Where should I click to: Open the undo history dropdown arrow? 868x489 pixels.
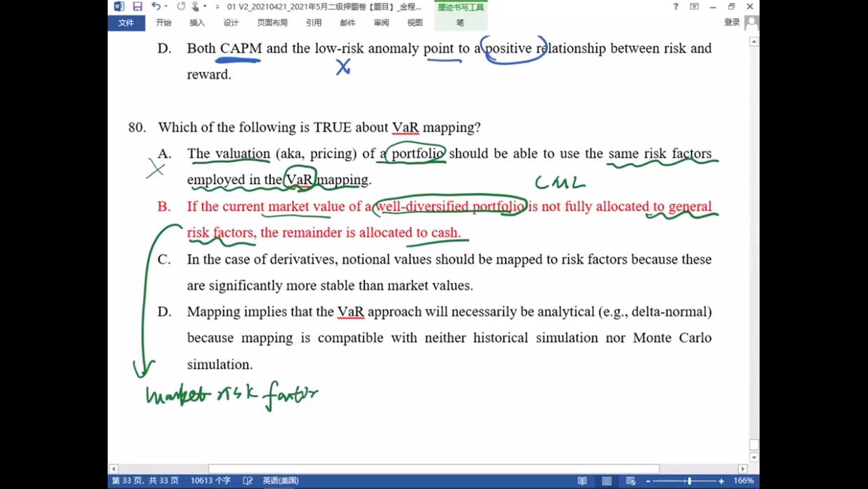coord(166,6)
